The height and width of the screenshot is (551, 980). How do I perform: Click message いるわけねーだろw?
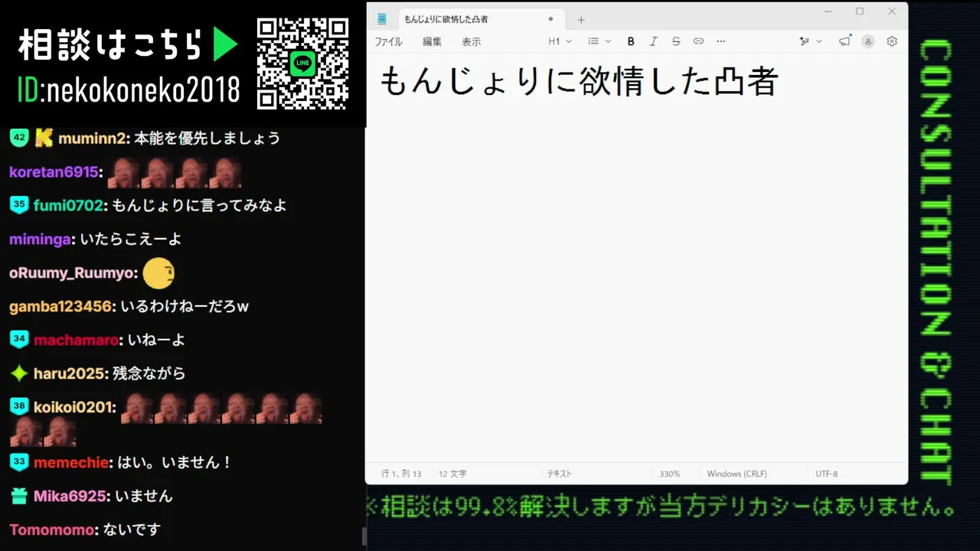185,307
